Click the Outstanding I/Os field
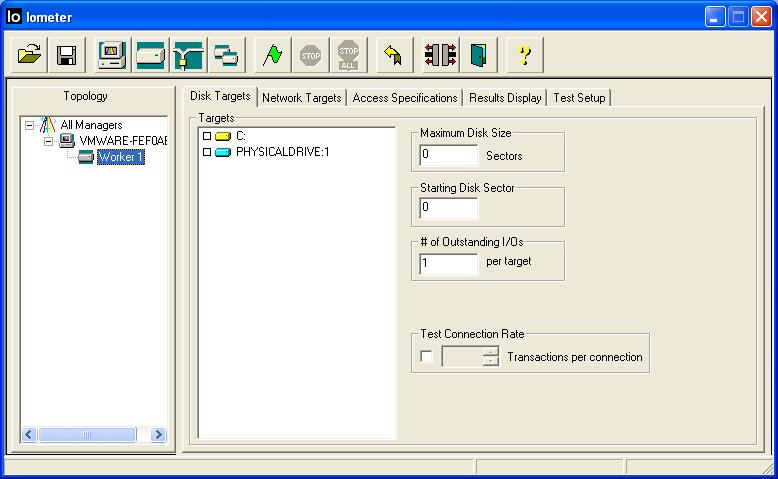This screenshot has width=778, height=479. point(449,263)
